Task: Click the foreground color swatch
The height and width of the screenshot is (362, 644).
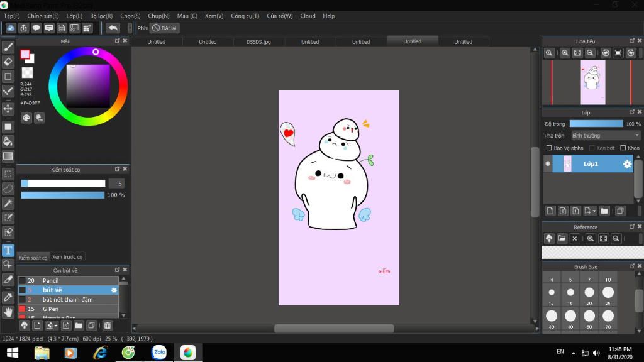Action: tap(25, 55)
